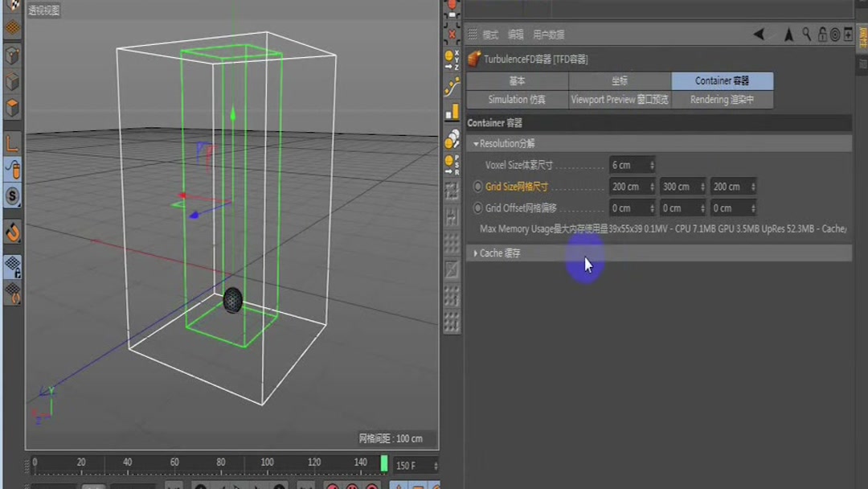Click the search magnifier icon in attribute manager
The image size is (868, 489).
coord(806,35)
